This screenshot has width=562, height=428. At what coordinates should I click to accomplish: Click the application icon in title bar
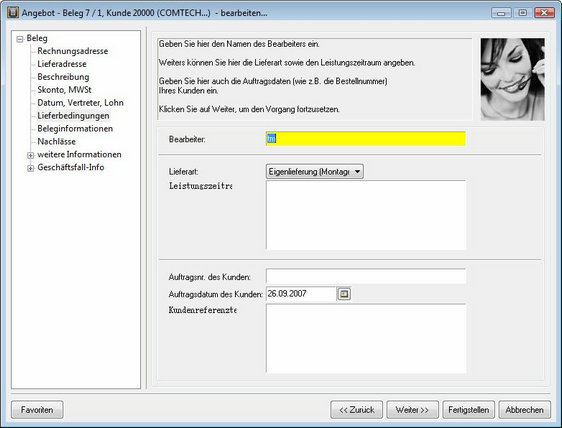point(13,13)
